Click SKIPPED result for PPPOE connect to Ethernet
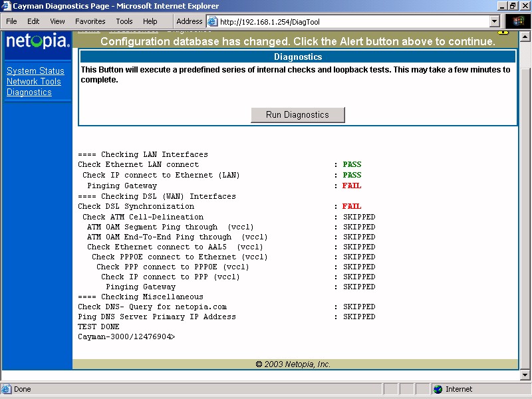 [x=359, y=257]
